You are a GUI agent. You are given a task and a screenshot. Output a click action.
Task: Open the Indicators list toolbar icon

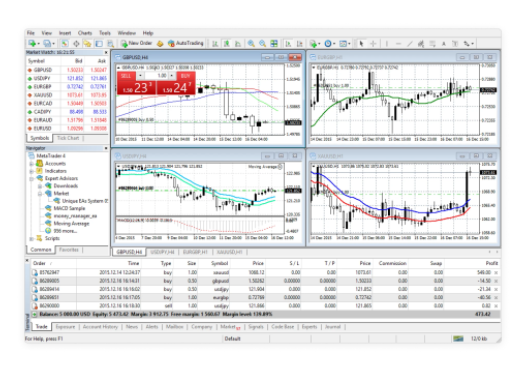(x=313, y=43)
